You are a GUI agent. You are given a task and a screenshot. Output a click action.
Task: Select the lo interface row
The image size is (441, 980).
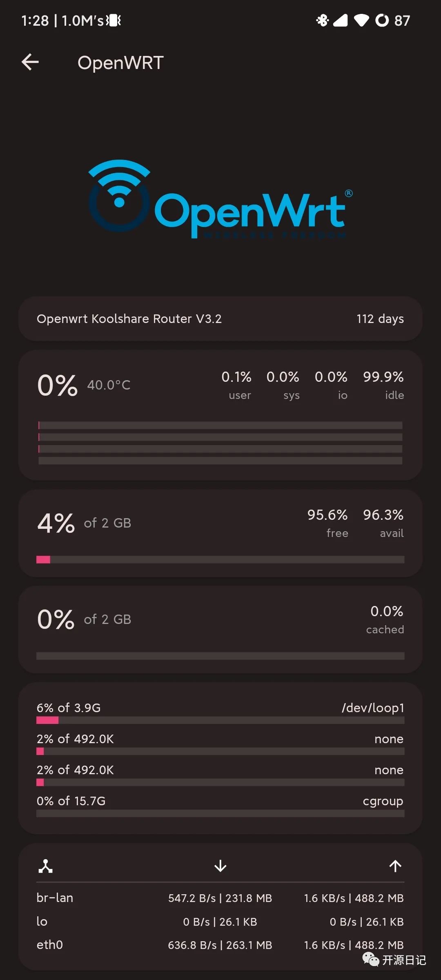tap(220, 922)
